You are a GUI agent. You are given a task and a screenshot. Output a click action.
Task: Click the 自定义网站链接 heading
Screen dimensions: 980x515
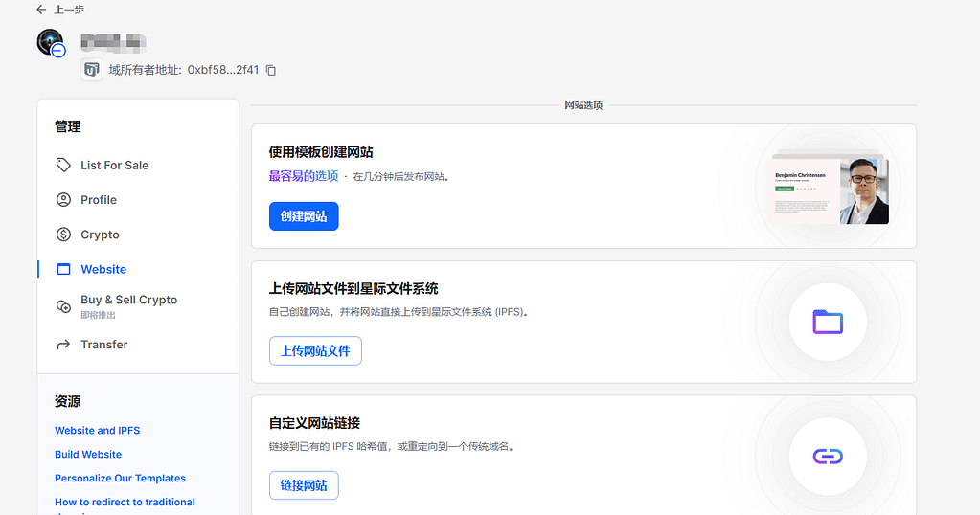pos(314,422)
